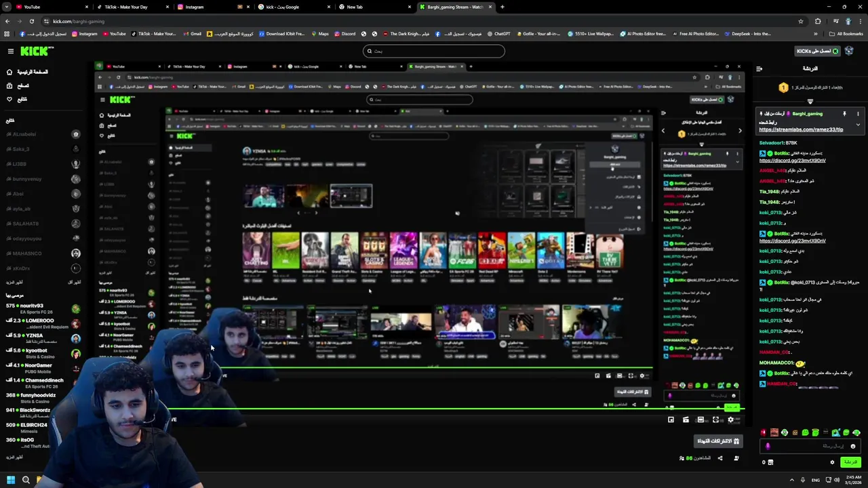Click the person icon beside the share icon

(x=736, y=458)
